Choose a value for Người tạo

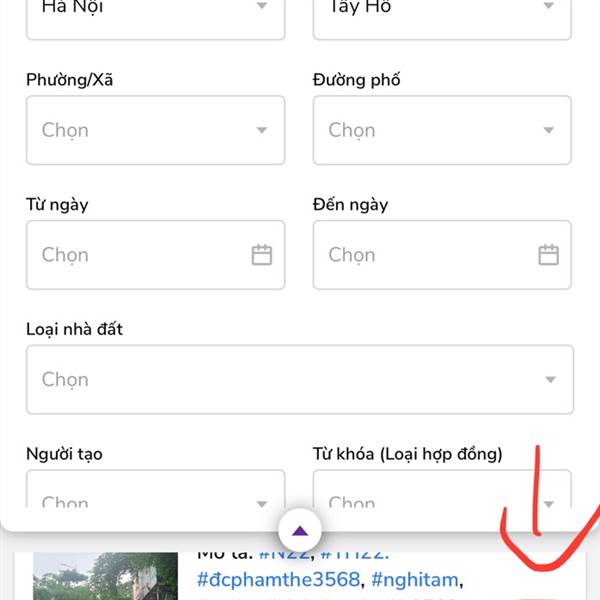click(156, 489)
